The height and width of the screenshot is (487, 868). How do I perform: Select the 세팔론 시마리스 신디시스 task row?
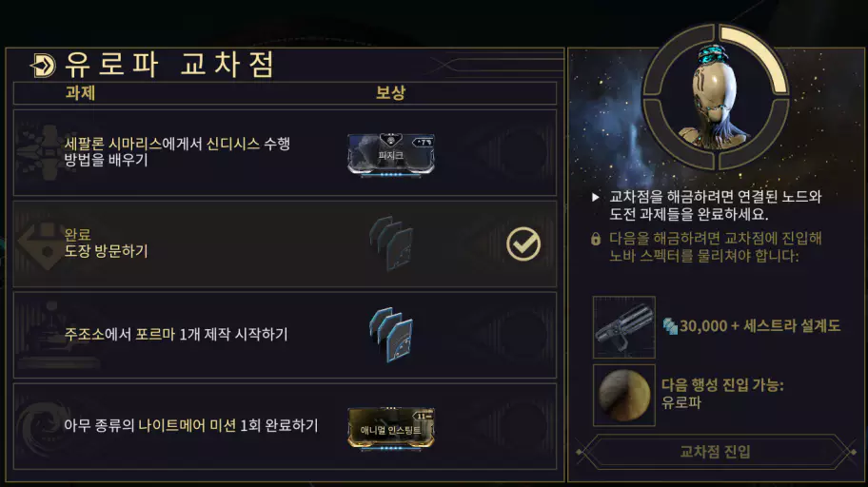point(285,153)
